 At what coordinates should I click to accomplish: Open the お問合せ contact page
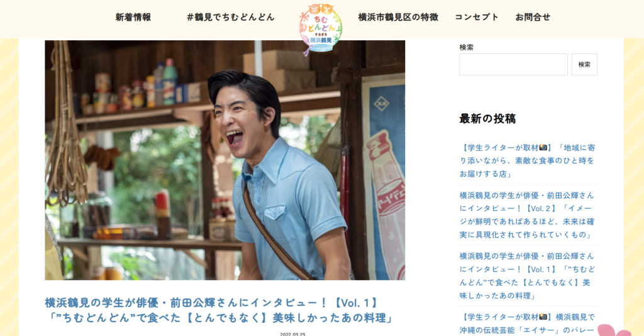pos(533,17)
